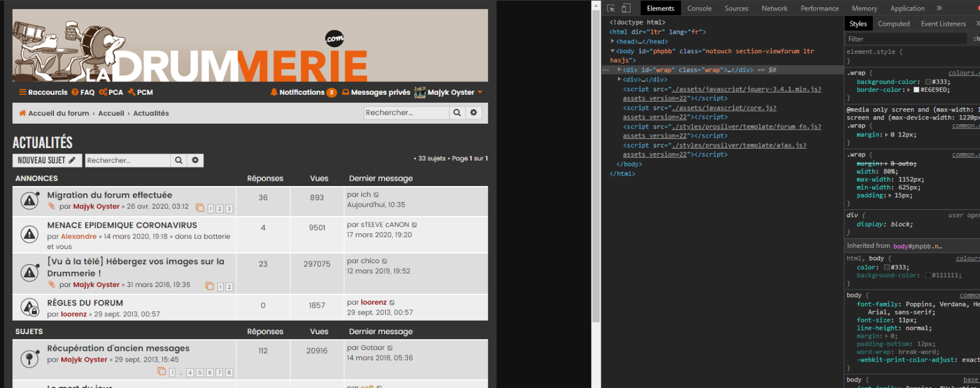Open the Raccourcis hamburger menu

(43, 92)
